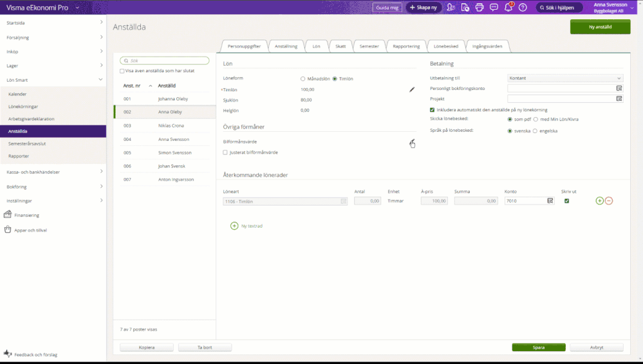Click the pencil icon to edit Timlön

click(x=412, y=89)
